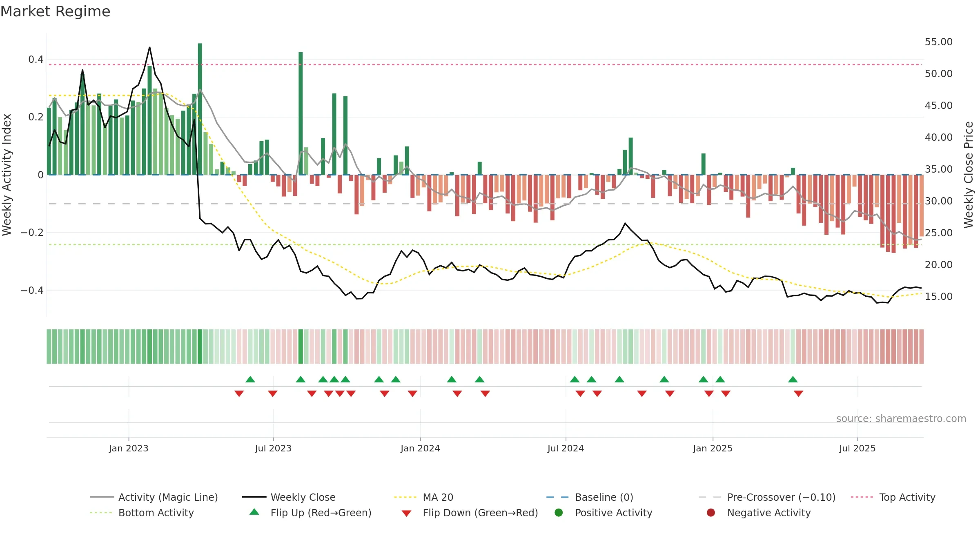Click the Weekly Close Price axis title
This screenshot has width=980, height=551.
[969, 175]
